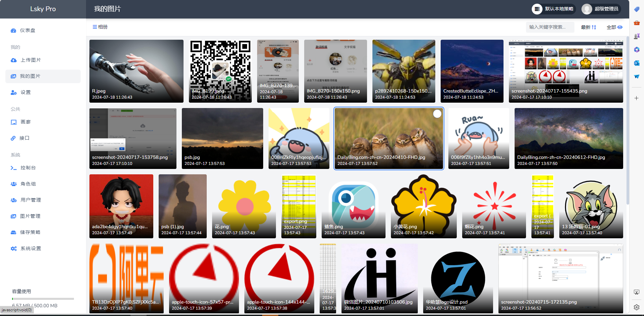Open 图片管理 menu item
The height and width of the screenshot is (316, 644).
[30, 216]
